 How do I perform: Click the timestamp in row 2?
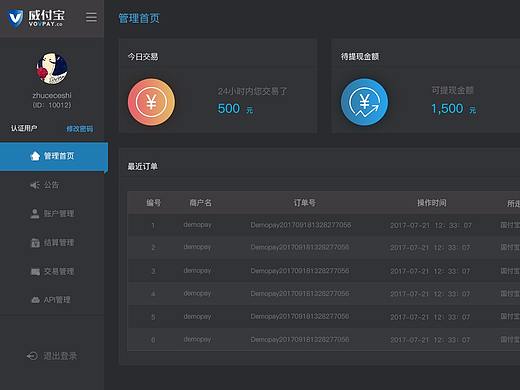coord(430,248)
